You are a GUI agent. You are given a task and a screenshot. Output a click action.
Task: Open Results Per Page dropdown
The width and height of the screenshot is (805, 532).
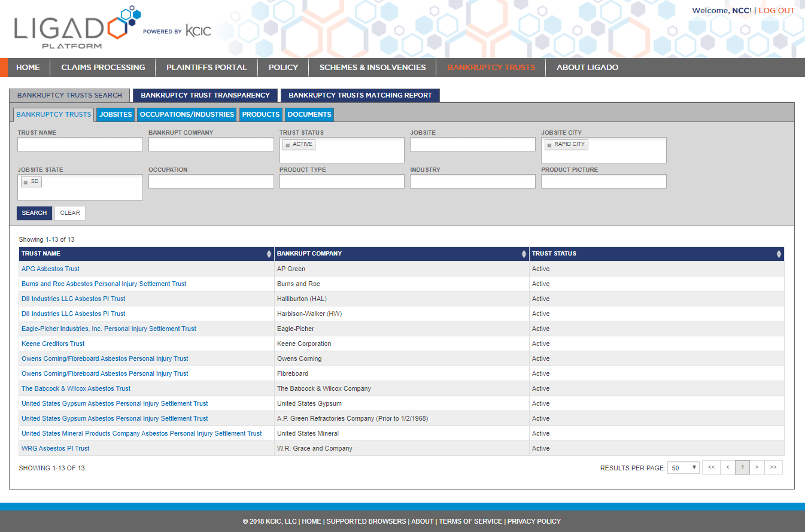tap(684, 468)
